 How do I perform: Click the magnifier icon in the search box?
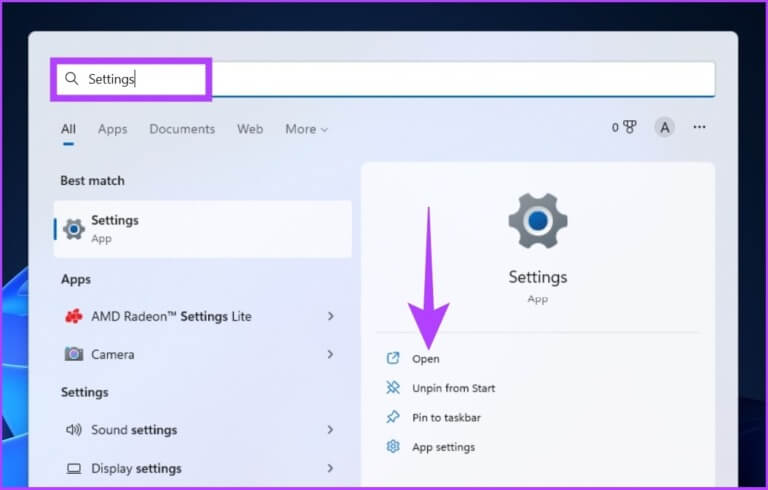pos(72,78)
